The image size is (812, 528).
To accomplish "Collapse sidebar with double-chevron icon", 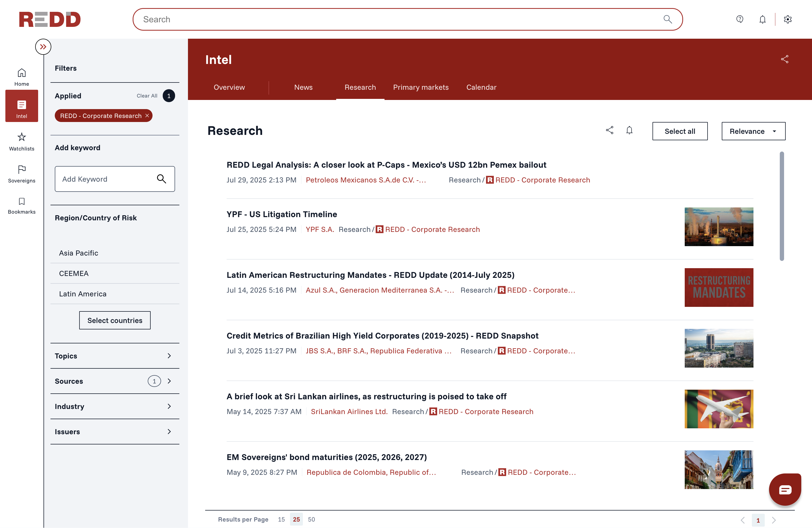I will [x=43, y=47].
